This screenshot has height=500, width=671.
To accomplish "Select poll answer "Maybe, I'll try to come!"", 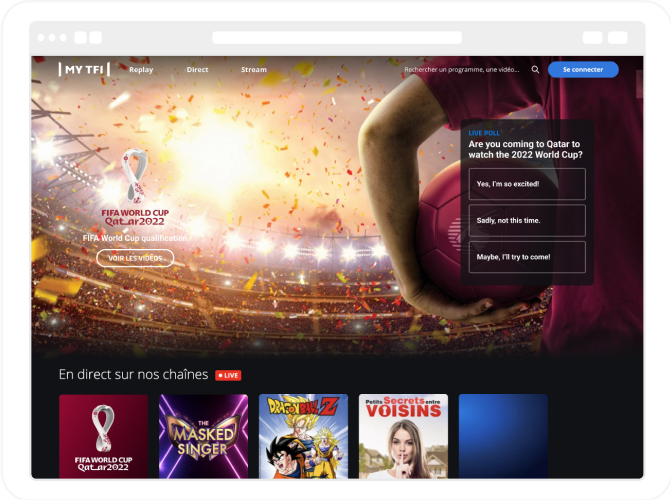I will coord(527,257).
